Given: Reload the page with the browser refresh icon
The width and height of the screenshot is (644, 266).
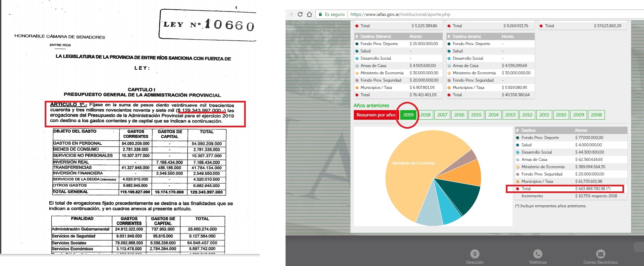Looking at the screenshot, I should click(x=300, y=14).
